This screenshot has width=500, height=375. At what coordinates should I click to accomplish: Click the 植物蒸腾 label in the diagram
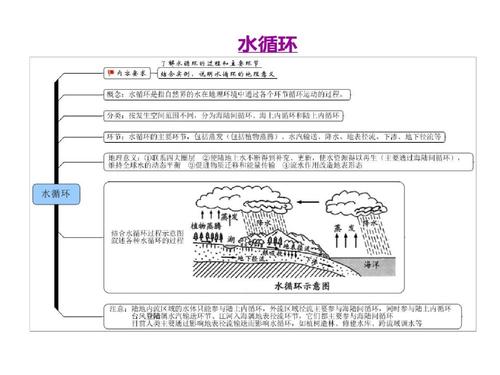tap(206, 226)
